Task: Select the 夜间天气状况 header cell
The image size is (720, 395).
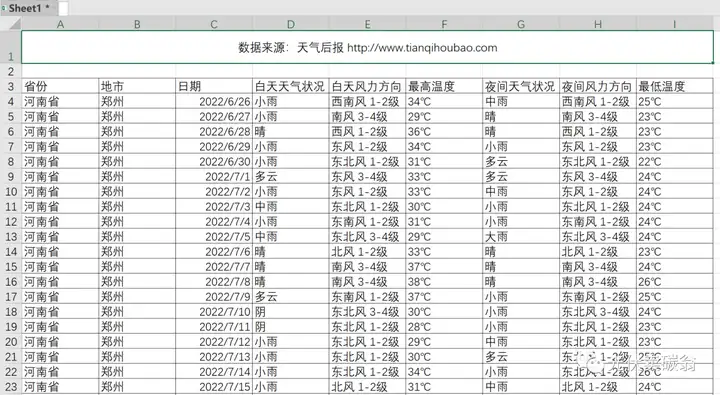Action: tap(521, 86)
